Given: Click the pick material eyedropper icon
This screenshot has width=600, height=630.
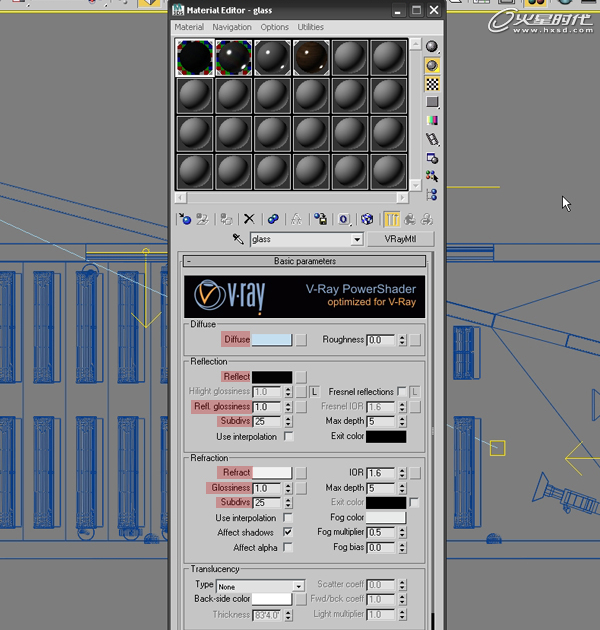Looking at the screenshot, I should tap(238, 239).
